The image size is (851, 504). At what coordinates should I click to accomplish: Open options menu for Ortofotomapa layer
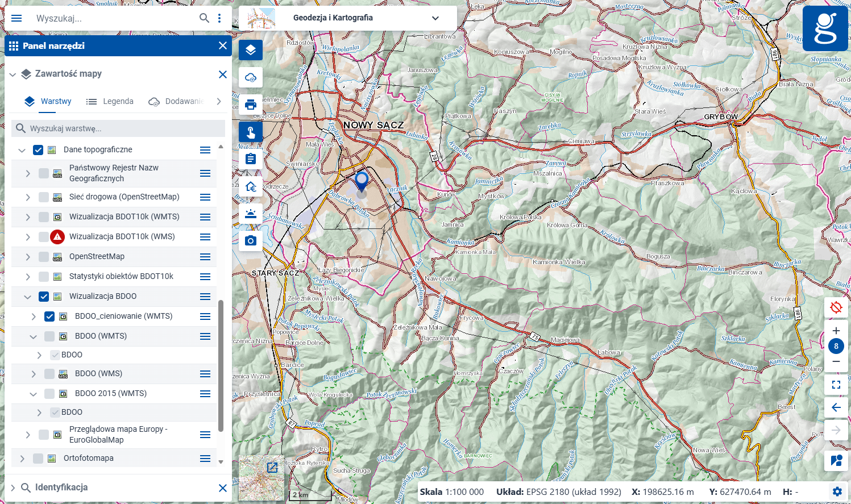(205, 459)
